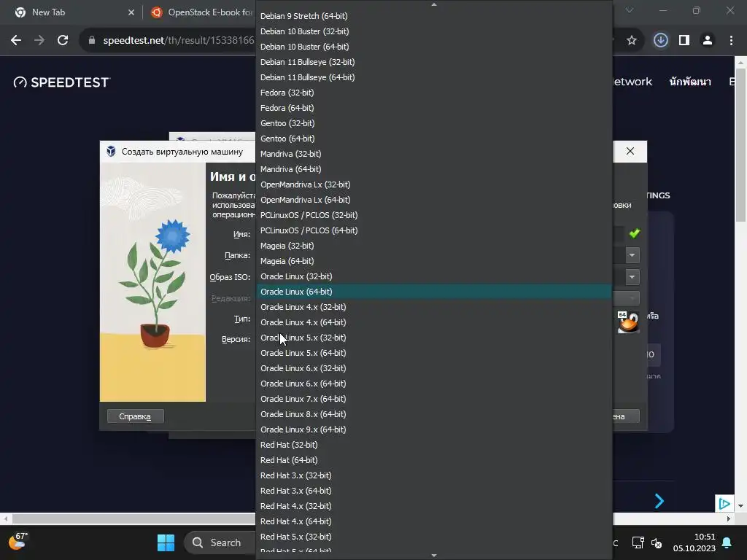Click the muted volume tray icon
This screenshot has height=560, width=747.
(657, 542)
